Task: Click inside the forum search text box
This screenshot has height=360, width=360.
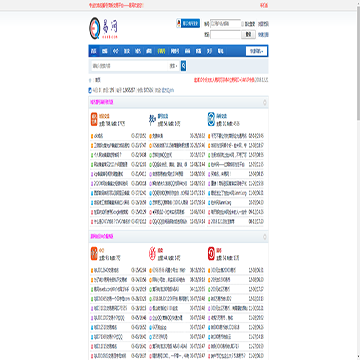Action: [129, 66]
